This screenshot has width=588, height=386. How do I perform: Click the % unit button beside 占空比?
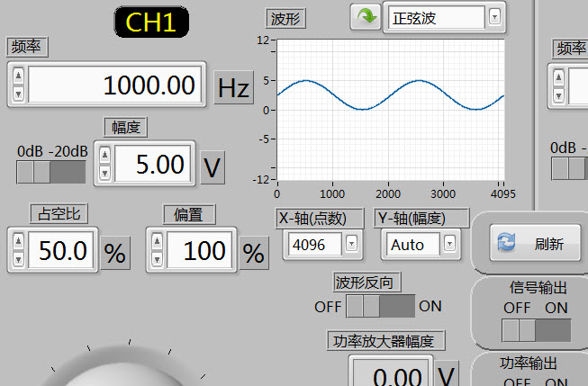tap(114, 254)
